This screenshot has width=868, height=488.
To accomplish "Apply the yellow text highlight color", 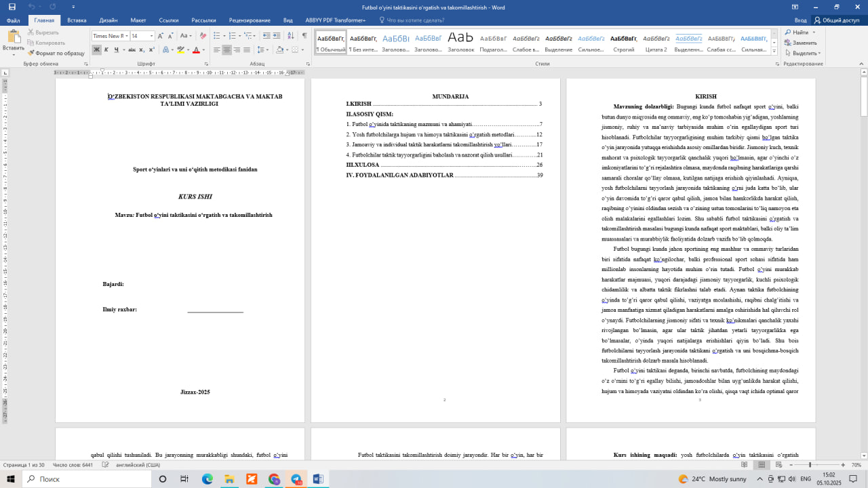I will (180, 49).
